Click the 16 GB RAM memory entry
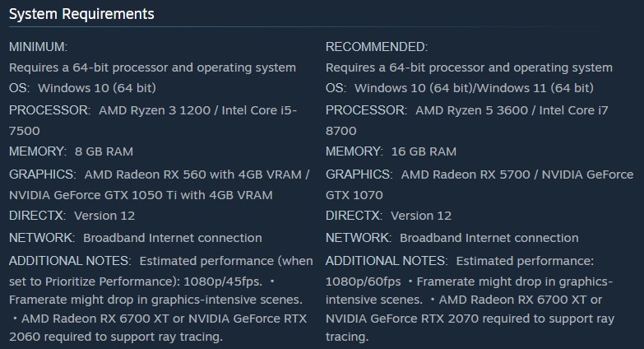Image resolution: width=644 pixels, height=349 pixels. point(424,151)
